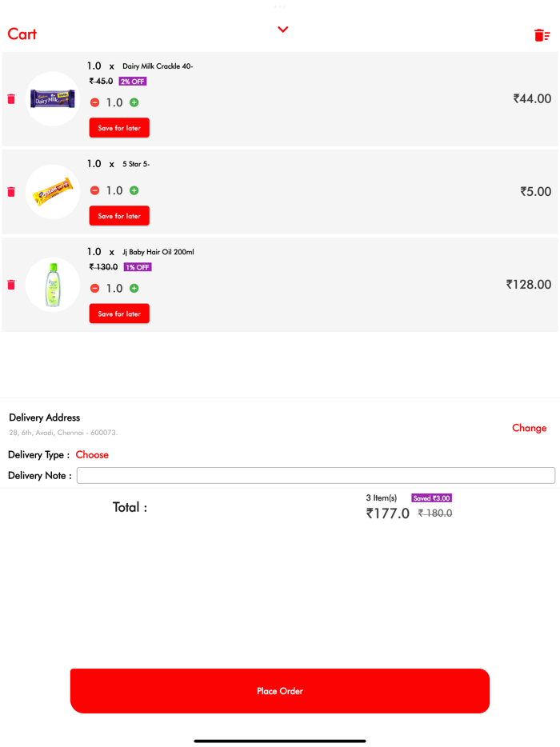Save Dairy Milk Crackle for later
This screenshot has width=560, height=747.
click(119, 128)
